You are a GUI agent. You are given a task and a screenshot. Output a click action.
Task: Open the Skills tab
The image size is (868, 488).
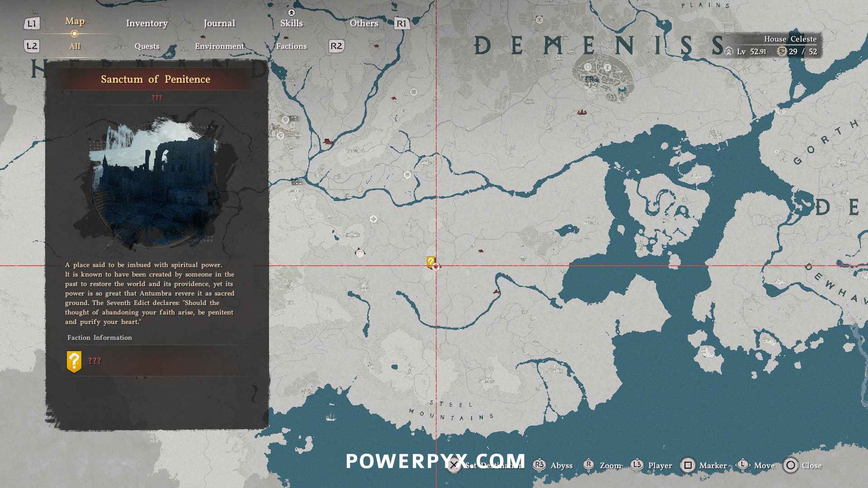pyautogui.click(x=291, y=23)
